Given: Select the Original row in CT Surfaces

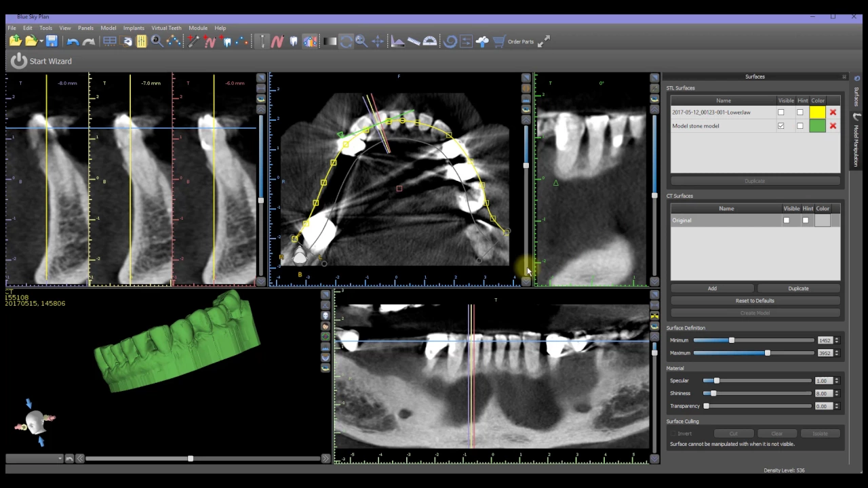Looking at the screenshot, I should tap(755, 220).
